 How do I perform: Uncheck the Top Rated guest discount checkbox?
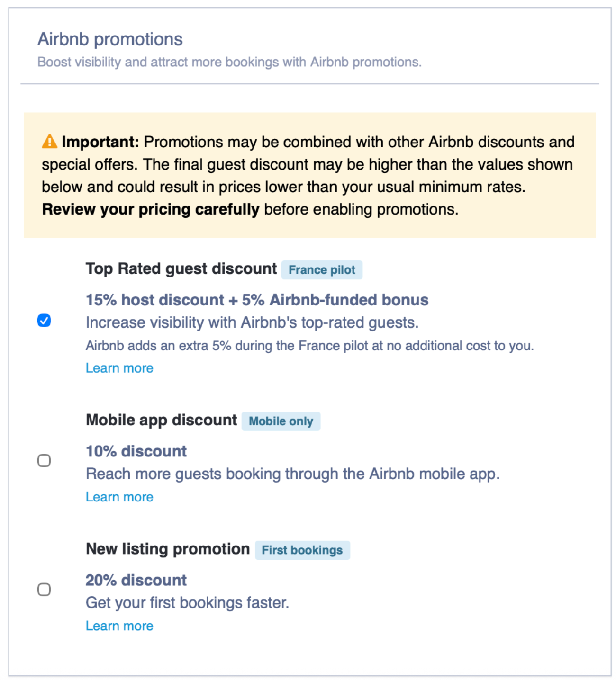[44, 321]
